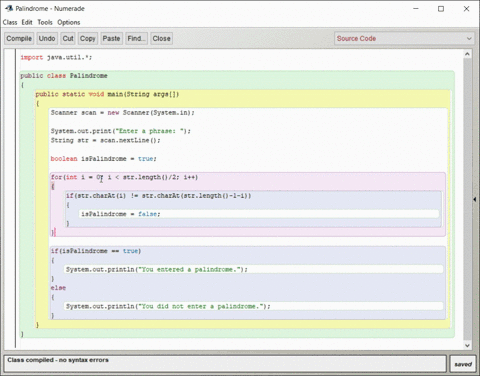
Task: Click the Undo button
Action: tap(47, 39)
